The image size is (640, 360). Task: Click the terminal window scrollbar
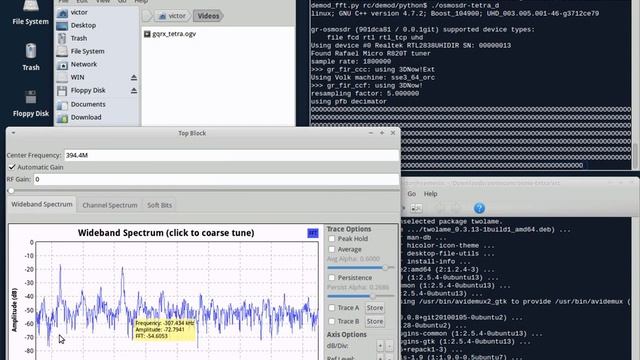(x=635, y=156)
